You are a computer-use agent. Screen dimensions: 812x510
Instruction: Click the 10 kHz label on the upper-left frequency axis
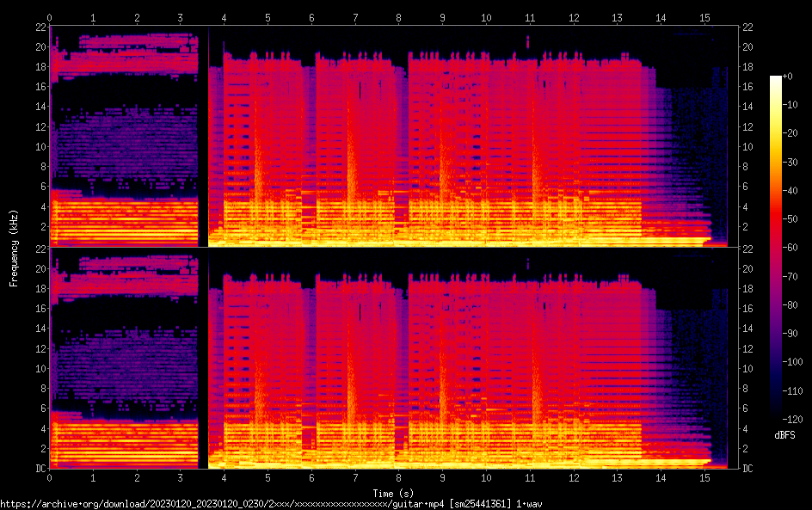click(40, 146)
